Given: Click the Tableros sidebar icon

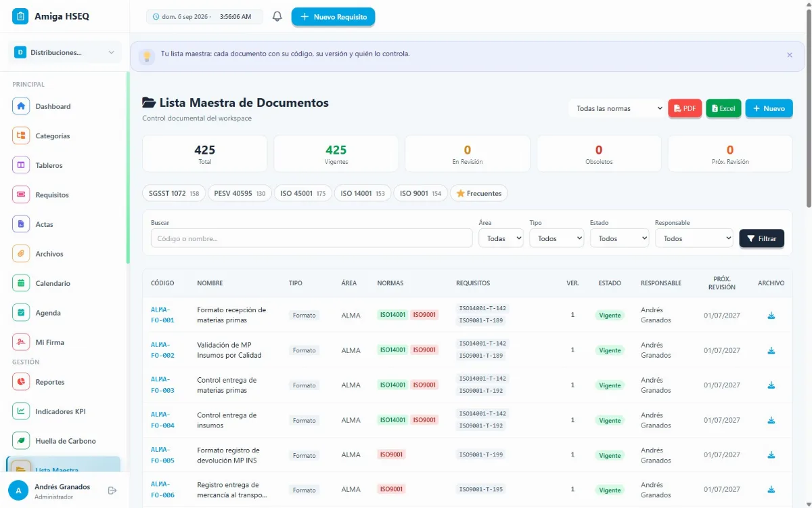Looking at the screenshot, I should tap(21, 165).
